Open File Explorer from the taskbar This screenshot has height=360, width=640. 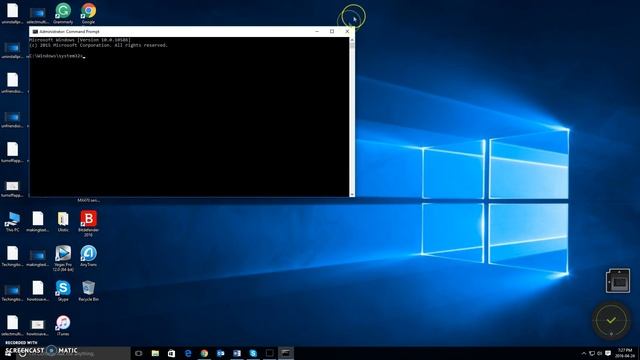[x=155, y=353]
